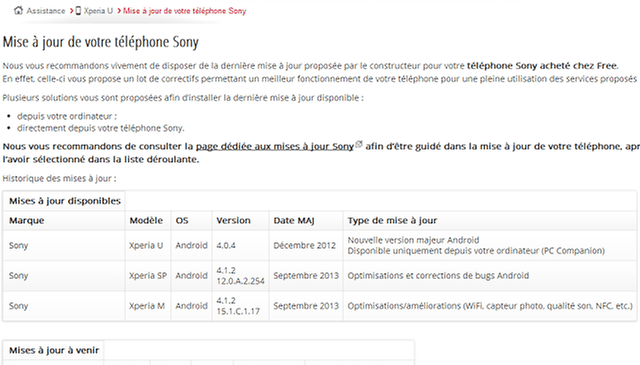Click paragraph starting 'Plusieurs solutions vous sont proposées'

pyautogui.click(x=183, y=98)
